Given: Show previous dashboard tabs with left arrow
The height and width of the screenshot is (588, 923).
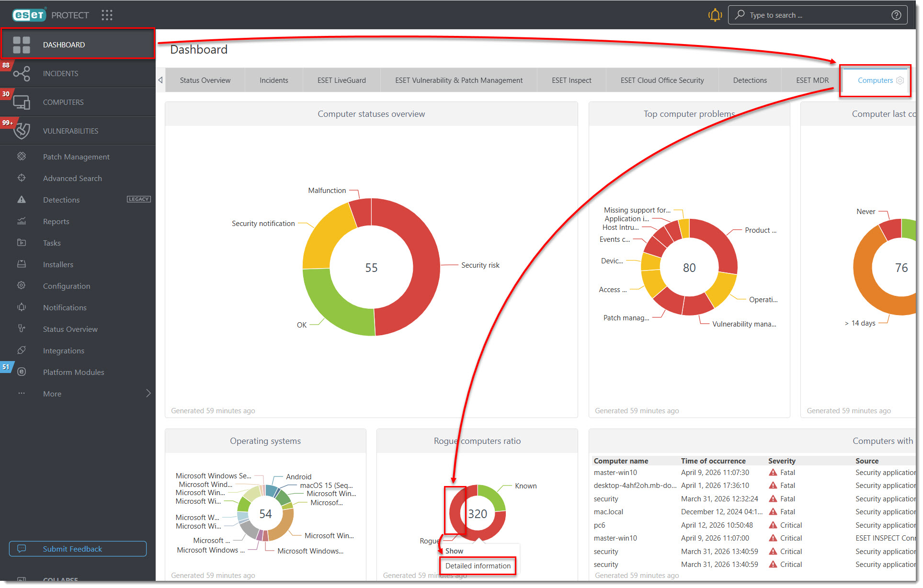Looking at the screenshot, I should pos(160,80).
